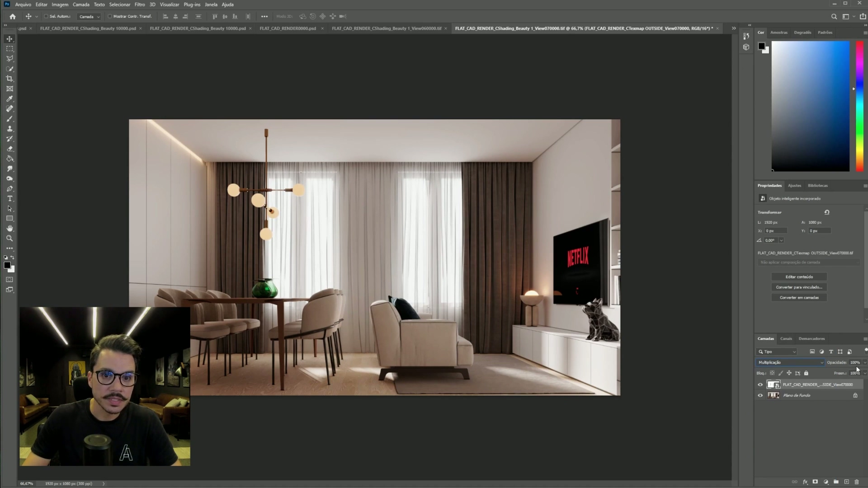Click the Converter em camadas button
The height and width of the screenshot is (488, 868).
coord(799,297)
